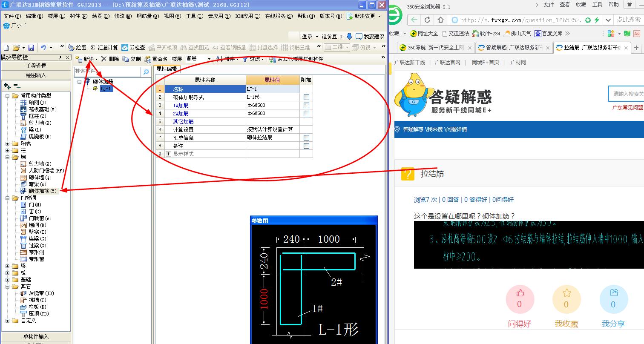Collapse 常用构件类型 tree folder
644x344 pixels.
point(7,96)
